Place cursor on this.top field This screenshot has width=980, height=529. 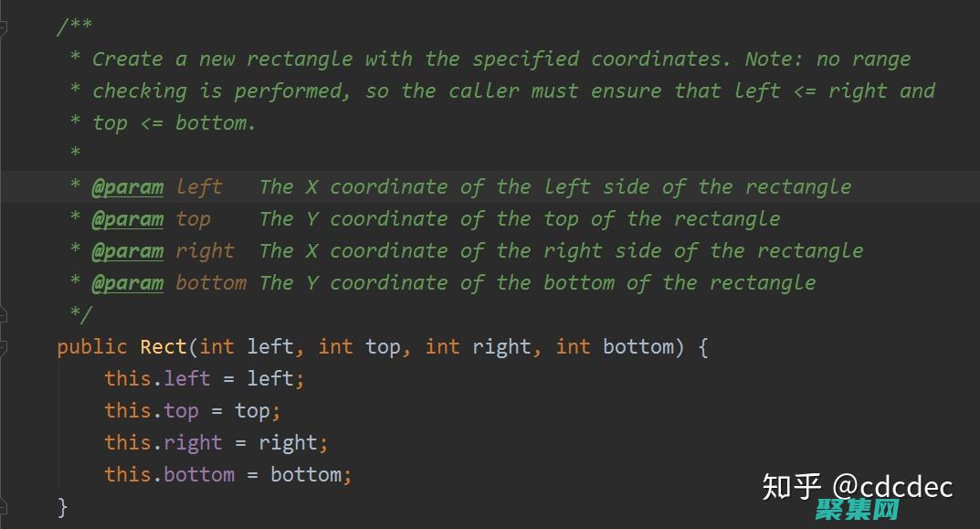pos(181,411)
